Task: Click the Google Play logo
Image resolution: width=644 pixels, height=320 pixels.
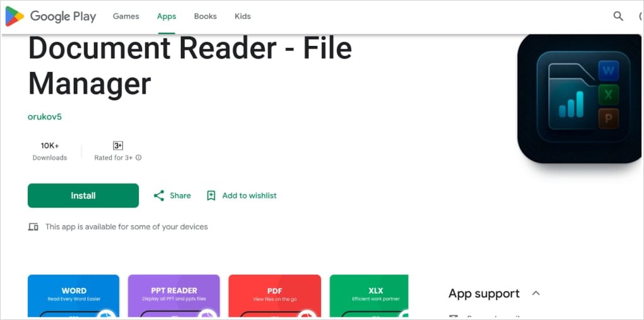Action: 50,16
